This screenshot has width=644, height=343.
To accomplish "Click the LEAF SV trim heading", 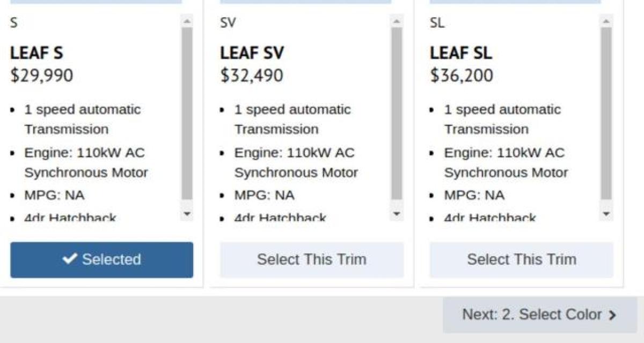I will [x=252, y=53].
